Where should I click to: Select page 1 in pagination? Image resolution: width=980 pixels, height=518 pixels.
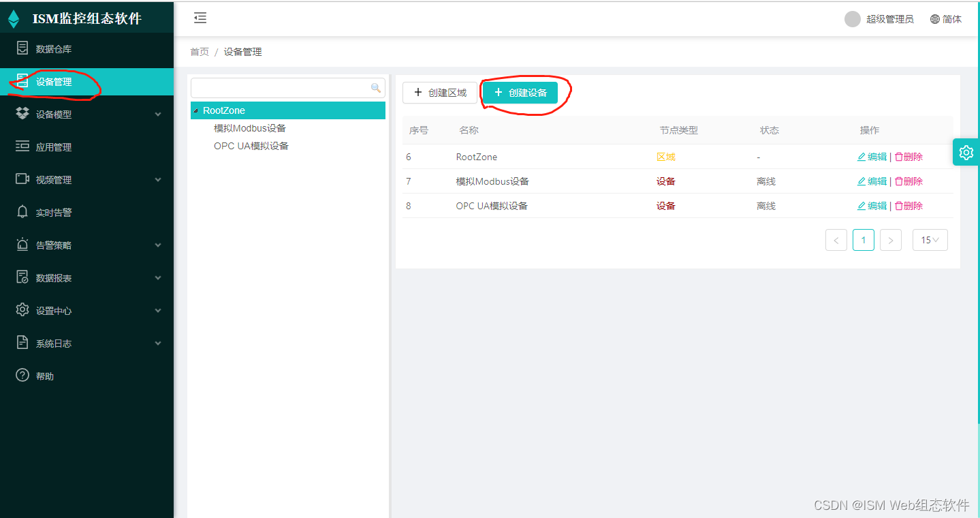(x=864, y=240)
